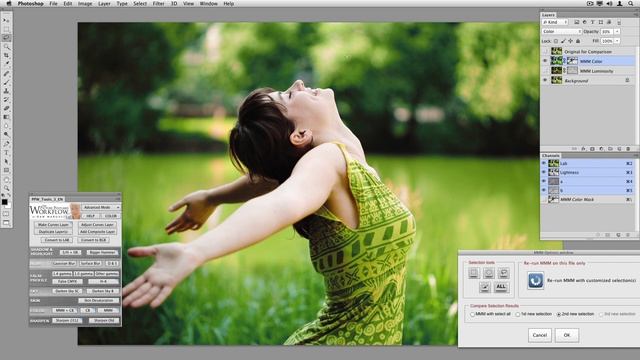
Task: Click the MMM Color layer mask thumbnail
Action: [x=573, y=61]
